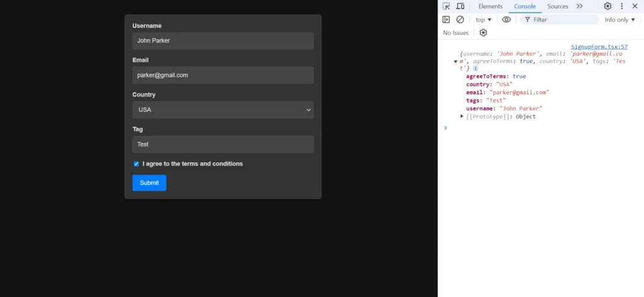The image size is (644, 297).
Task: Open the Info only log level dropdown
Action: (619, 20)
